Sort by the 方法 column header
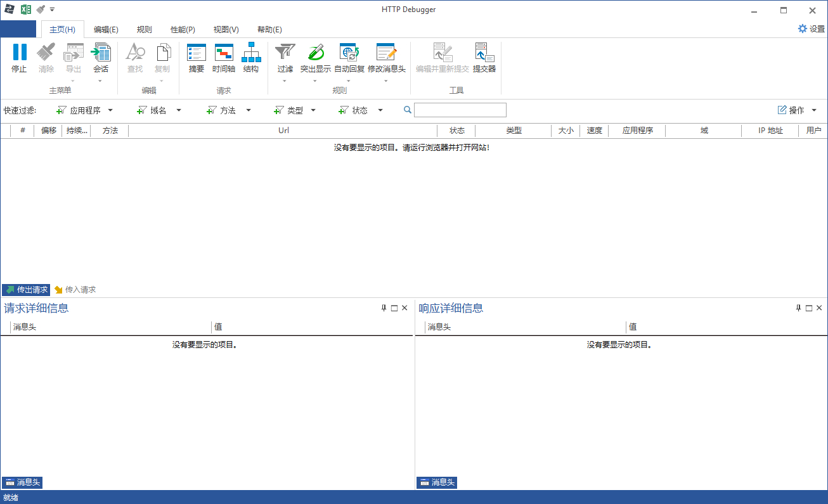Image resolution: width=828 pixels, height=504 pixels. [110, 131]
